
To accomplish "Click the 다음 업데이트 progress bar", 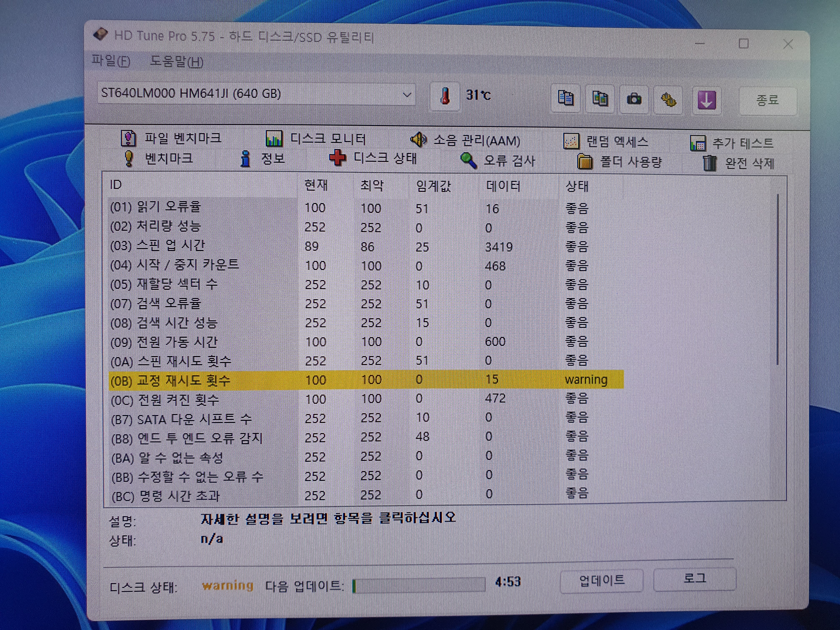I will click(419, 585).
